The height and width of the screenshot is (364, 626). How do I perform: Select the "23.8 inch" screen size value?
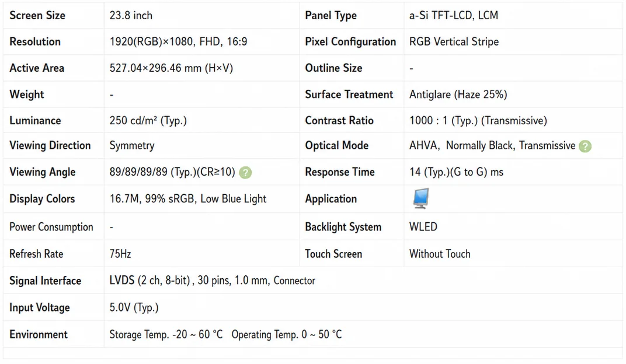(x=131, y=16)
